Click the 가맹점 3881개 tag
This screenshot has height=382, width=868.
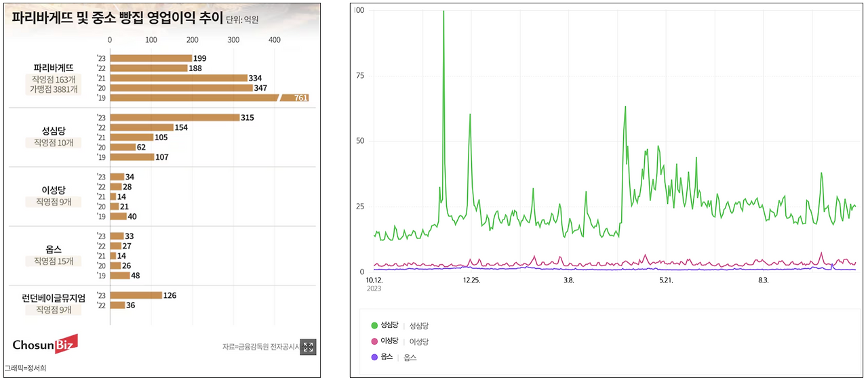[x=54, y=90]
